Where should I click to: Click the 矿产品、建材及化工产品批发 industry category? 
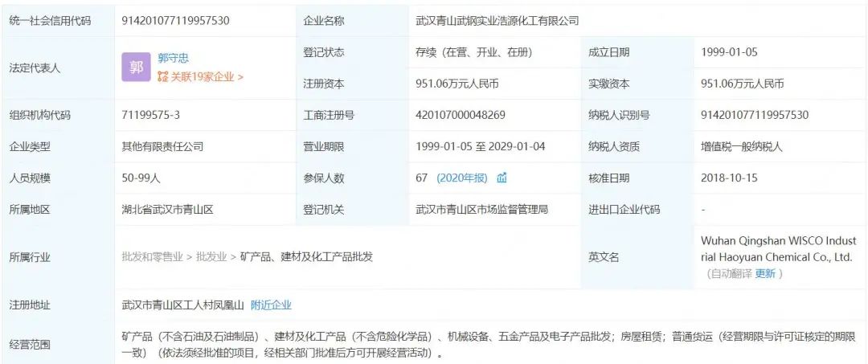click(306, 257)
